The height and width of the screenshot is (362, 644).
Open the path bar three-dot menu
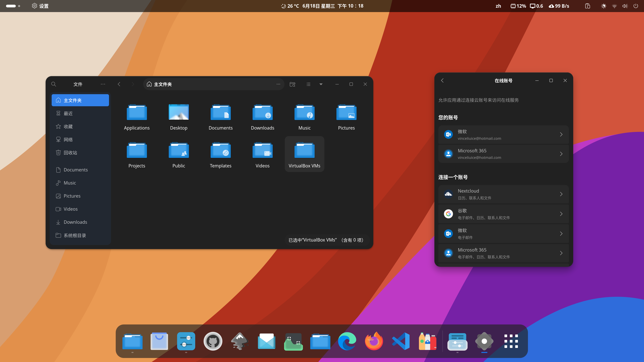pos(278,84)
